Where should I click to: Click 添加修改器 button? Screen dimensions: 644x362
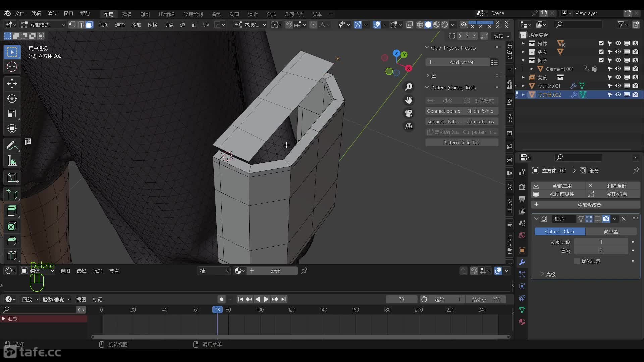(x=586, y=205)
